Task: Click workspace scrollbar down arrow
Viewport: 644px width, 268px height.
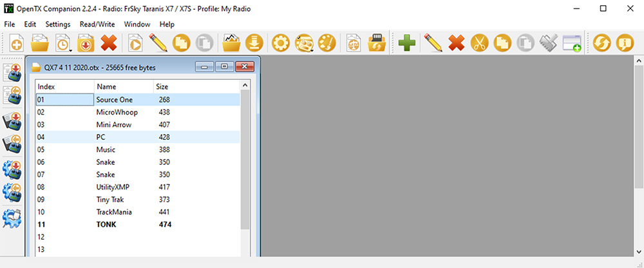Action: tap(639, 251)
